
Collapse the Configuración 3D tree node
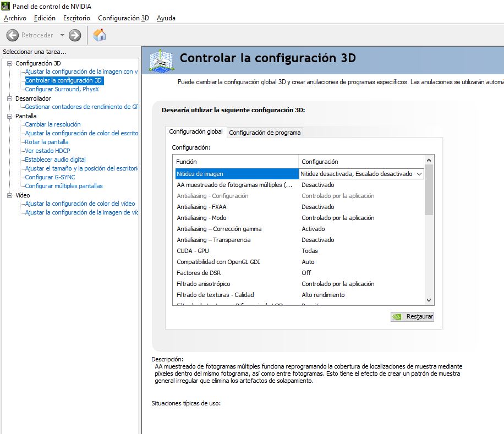tap(10, 63)
